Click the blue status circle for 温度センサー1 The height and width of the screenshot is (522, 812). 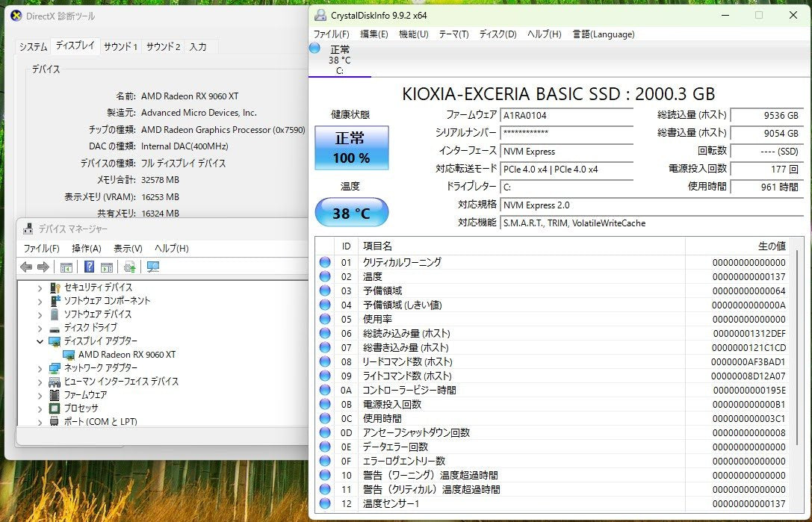coord(325,503)
